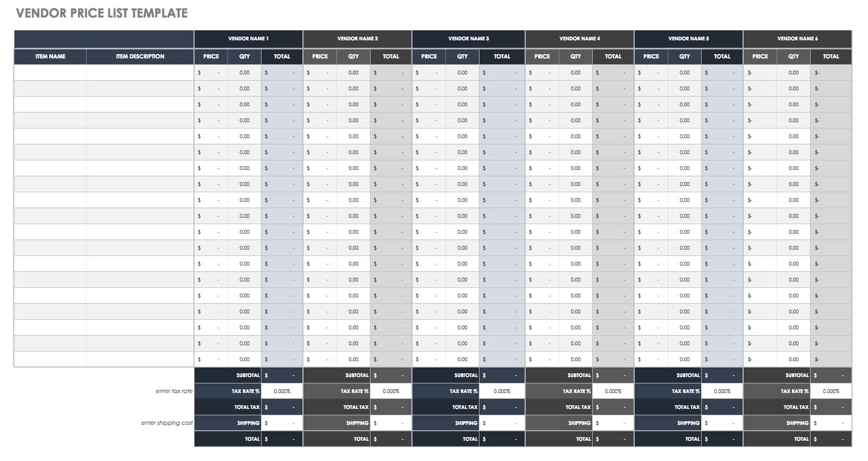
Task: Select the Vendor Name 2 header cell
Action: (357, 39)
